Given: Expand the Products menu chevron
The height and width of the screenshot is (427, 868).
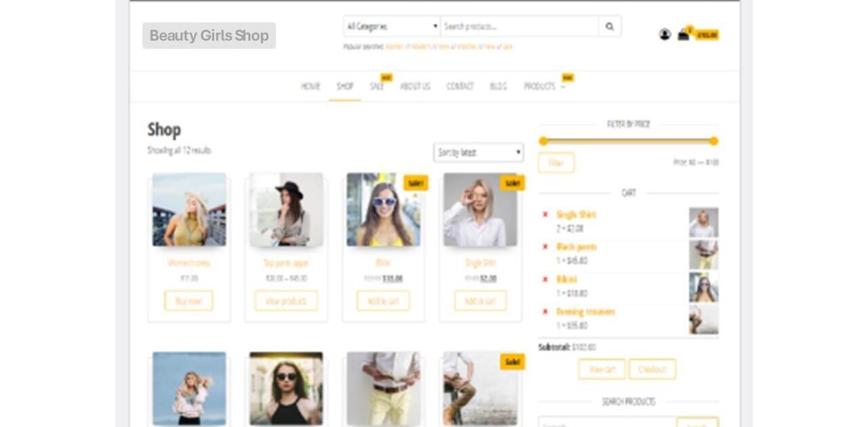Looking at the screenshot, I should pyautogui.click(x=563, y=87).
